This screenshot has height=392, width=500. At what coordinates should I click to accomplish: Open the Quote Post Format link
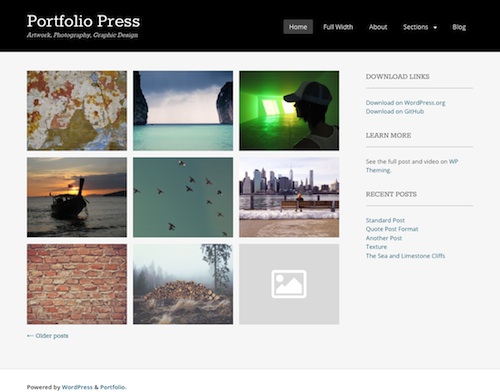click(392, 229)
